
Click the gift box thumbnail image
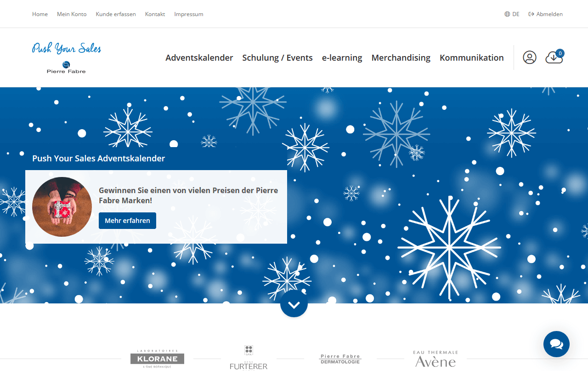click(x=62, y=207)
